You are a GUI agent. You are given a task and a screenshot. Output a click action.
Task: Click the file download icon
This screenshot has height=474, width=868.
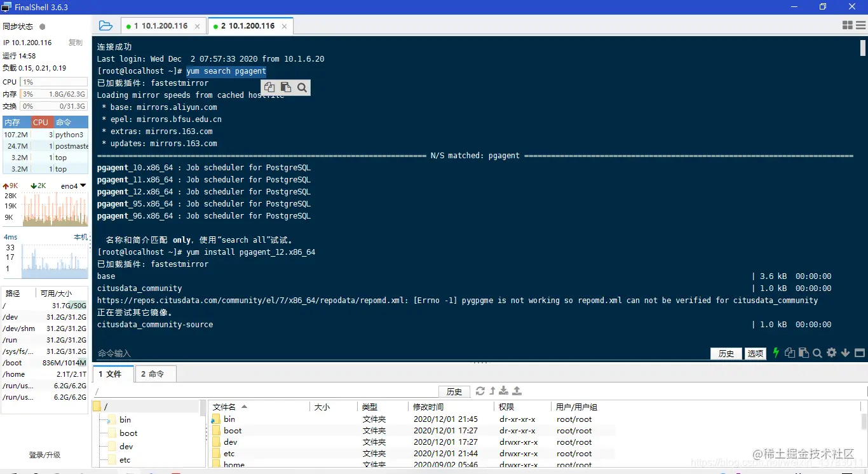(504, 391)
